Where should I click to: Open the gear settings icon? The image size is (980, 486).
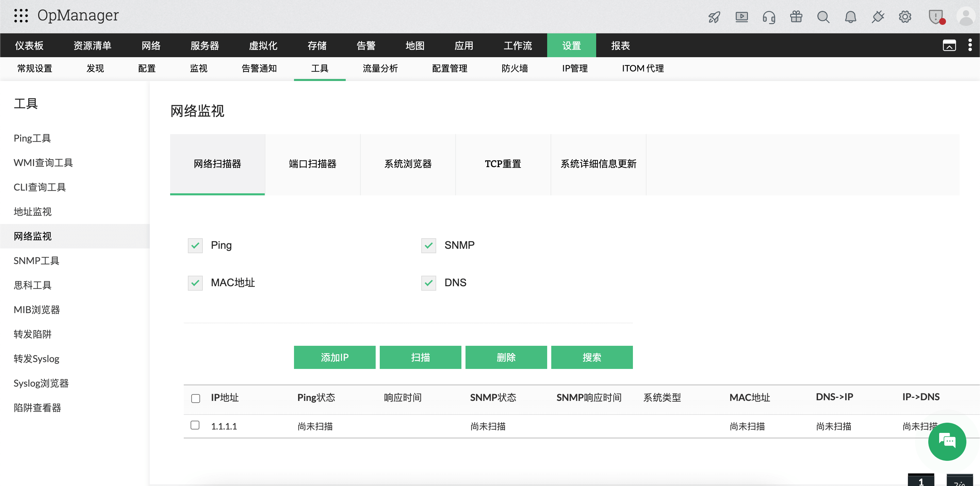[x=905, y=17]
